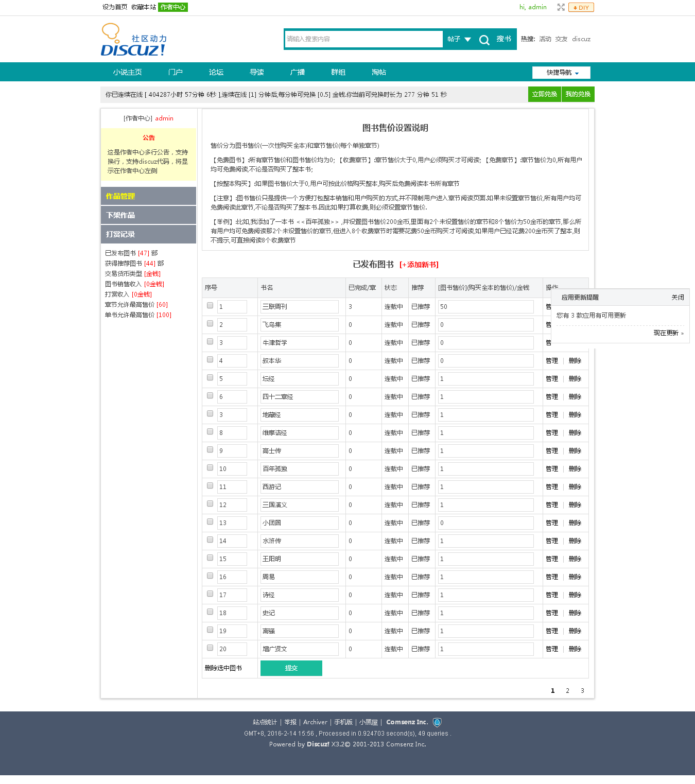Click 收藏本站 link
695x784 pixels.
pos(144,7)
